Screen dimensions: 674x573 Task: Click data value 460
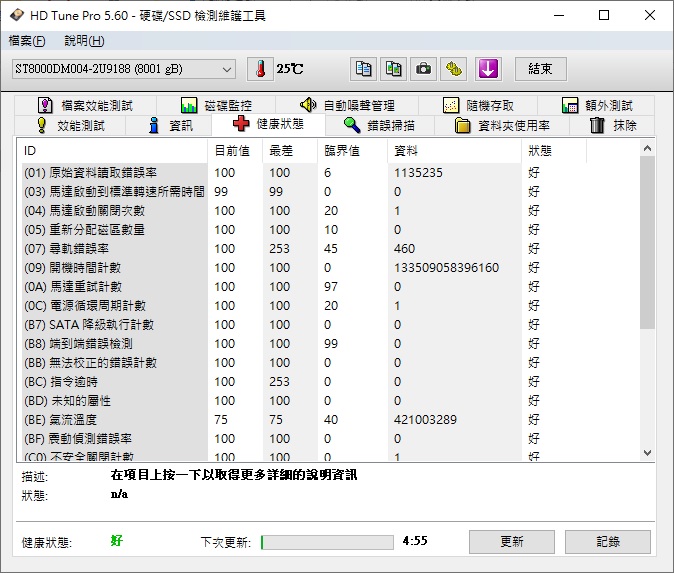[404, 248]
